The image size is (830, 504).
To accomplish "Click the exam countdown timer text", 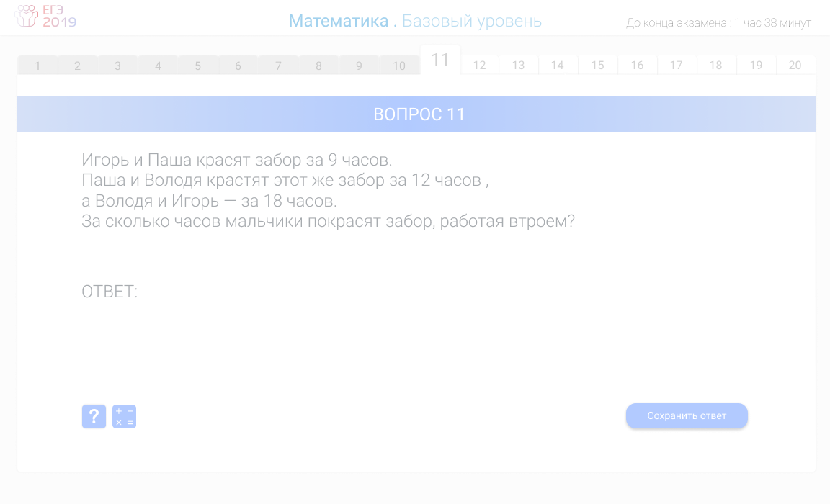I will (719, 22).
